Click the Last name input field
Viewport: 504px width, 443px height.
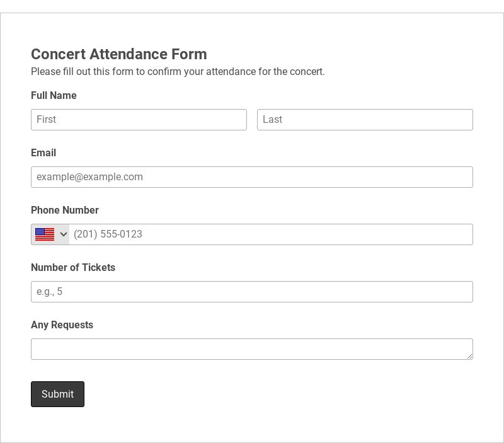(365, 120)
